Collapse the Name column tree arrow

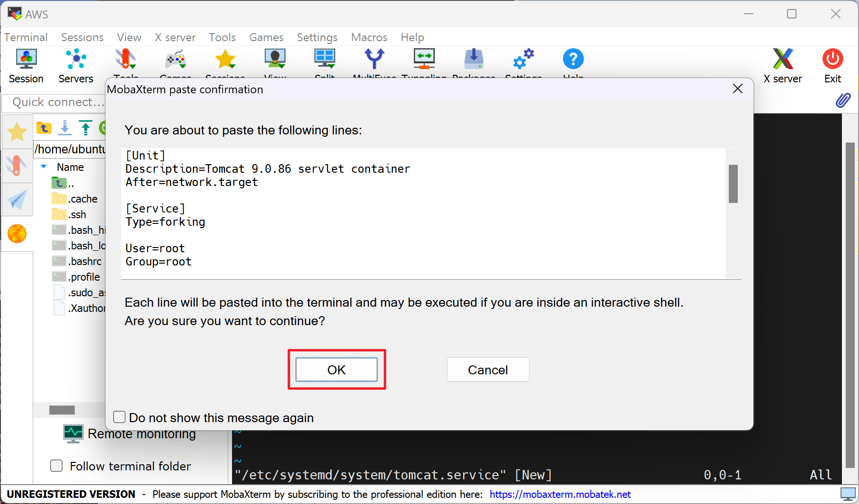[44, 167]
